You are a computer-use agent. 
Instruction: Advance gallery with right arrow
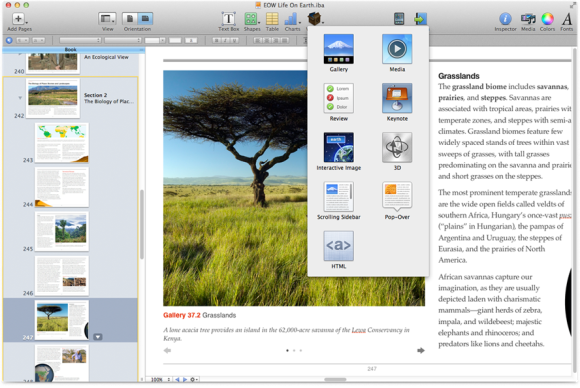pos(421,350)
